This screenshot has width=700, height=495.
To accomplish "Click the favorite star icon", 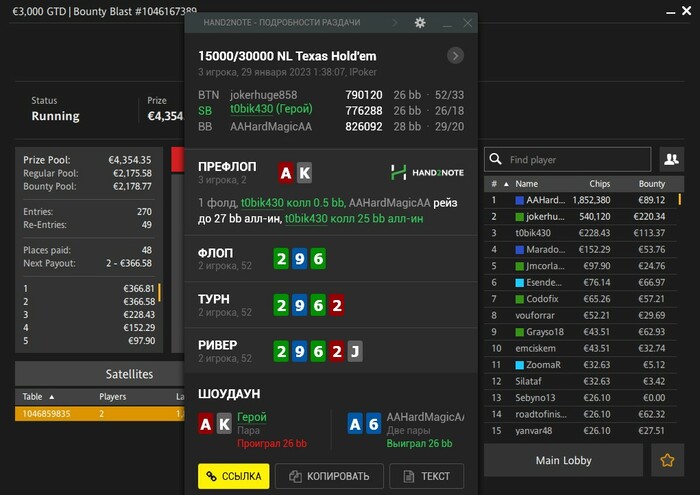I will point(667,460).
